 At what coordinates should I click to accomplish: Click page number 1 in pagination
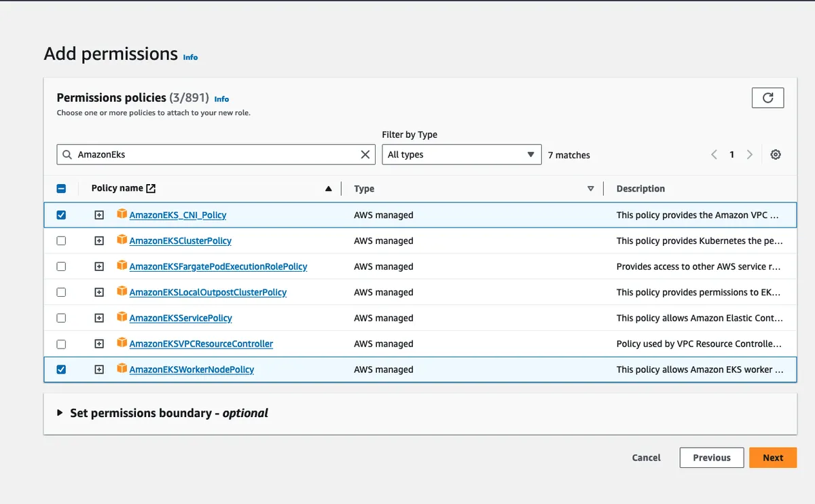[x=731, y=155]
